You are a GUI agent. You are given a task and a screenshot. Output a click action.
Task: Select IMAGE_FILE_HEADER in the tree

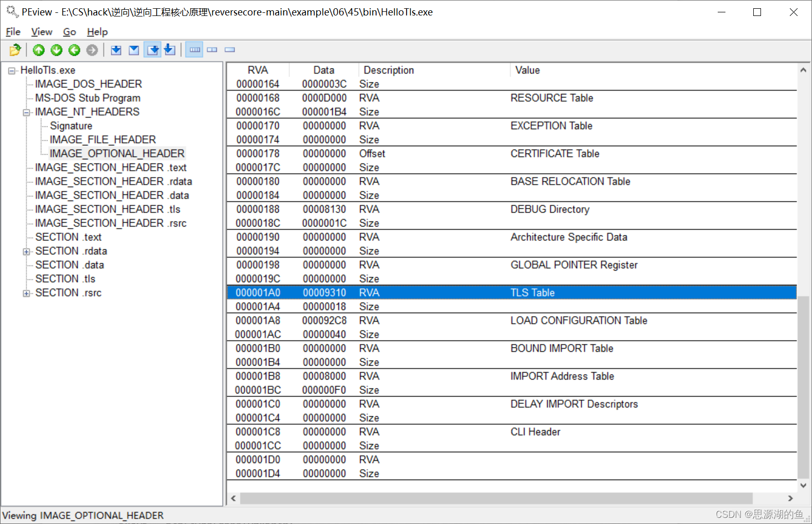103,140
